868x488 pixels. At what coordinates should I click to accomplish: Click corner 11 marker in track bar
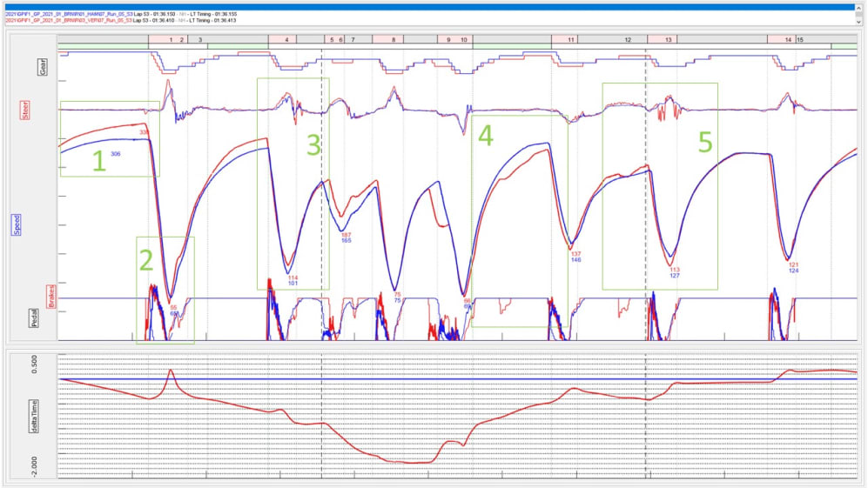coord(570,40)
